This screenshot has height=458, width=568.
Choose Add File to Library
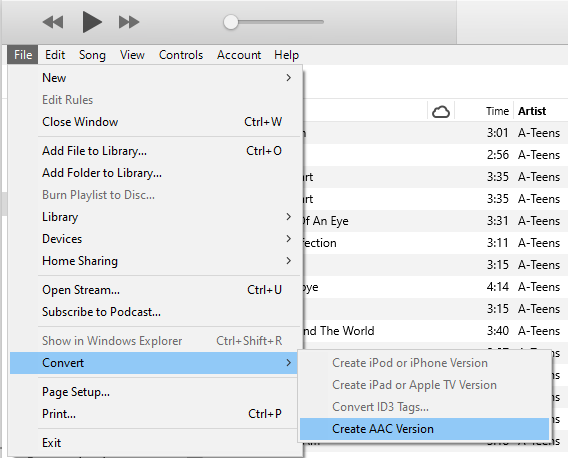coord(155,151)
